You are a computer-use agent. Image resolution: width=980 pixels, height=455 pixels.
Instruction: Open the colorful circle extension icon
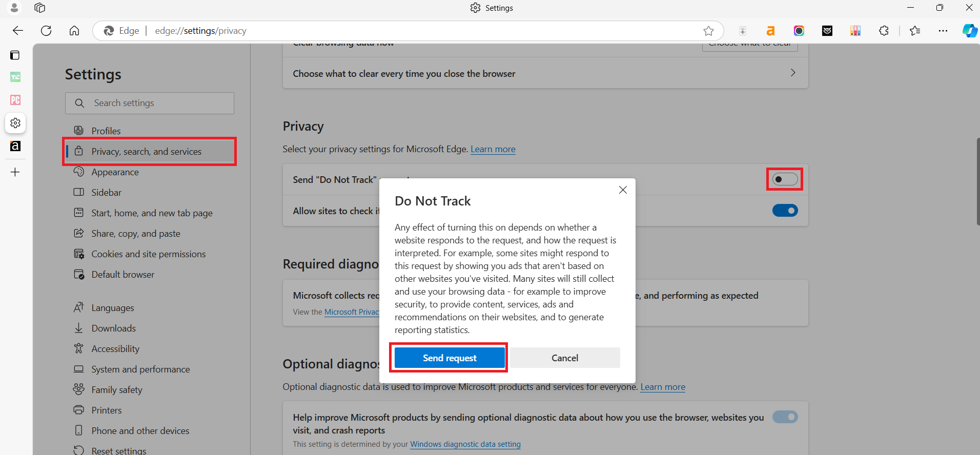[799, 31]
